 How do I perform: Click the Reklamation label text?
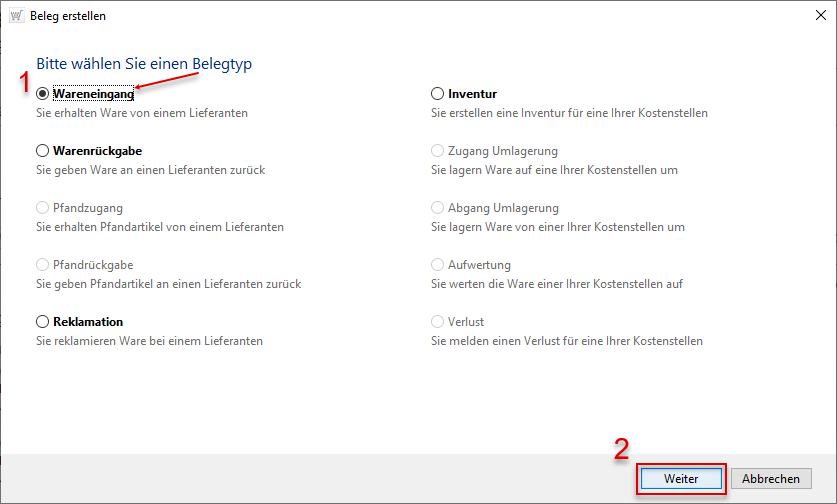88,322
